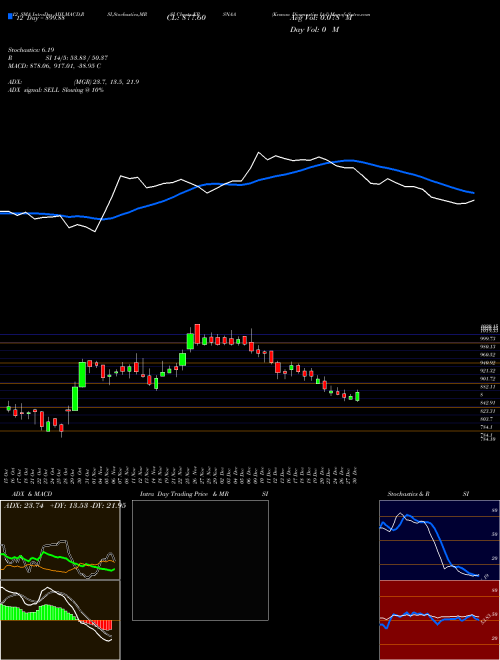500x660 pixels.
Task: Open the Stochastics mini chart with blue background
Action: pyautogui.click(x=439, y=540)
